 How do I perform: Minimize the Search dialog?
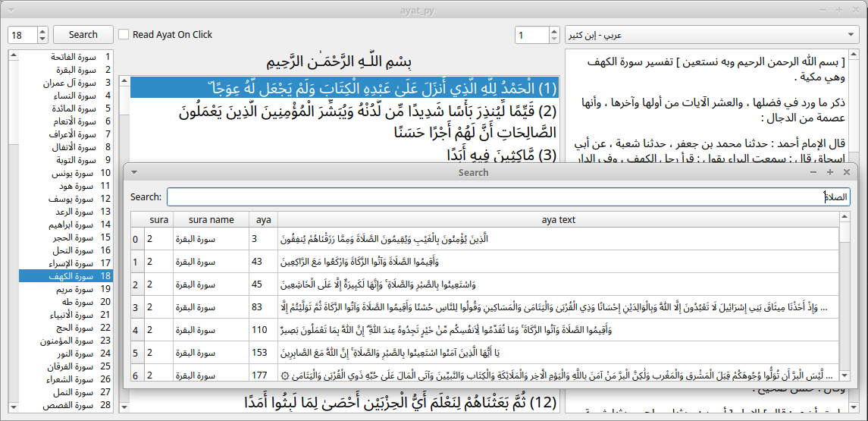click(x=813, y=173)
